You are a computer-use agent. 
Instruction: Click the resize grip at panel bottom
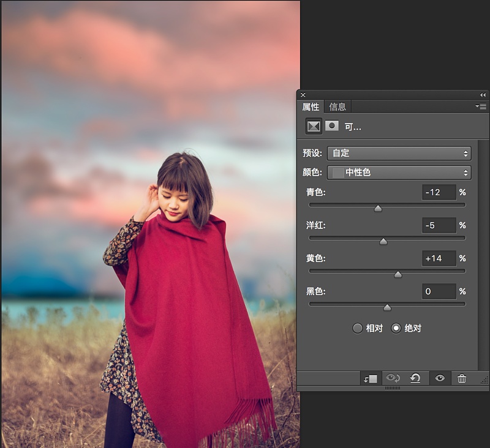(393, 388)
